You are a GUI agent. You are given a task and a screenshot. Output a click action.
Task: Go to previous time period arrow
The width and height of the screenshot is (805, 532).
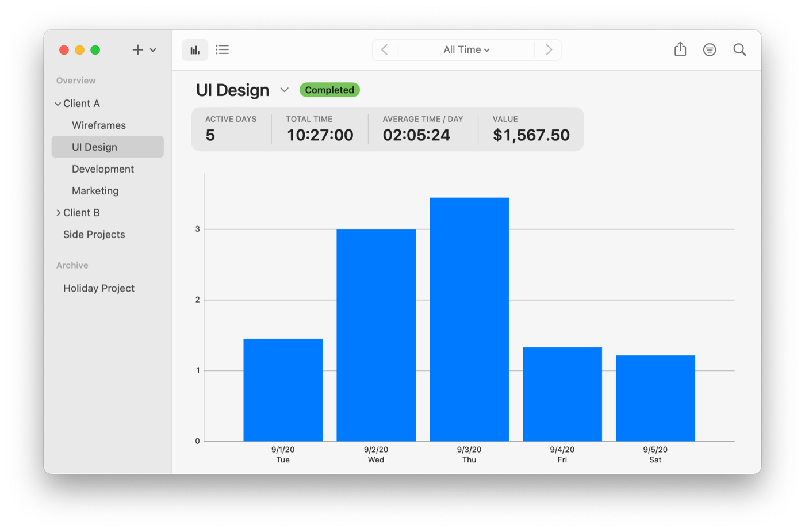pos(385,50)
